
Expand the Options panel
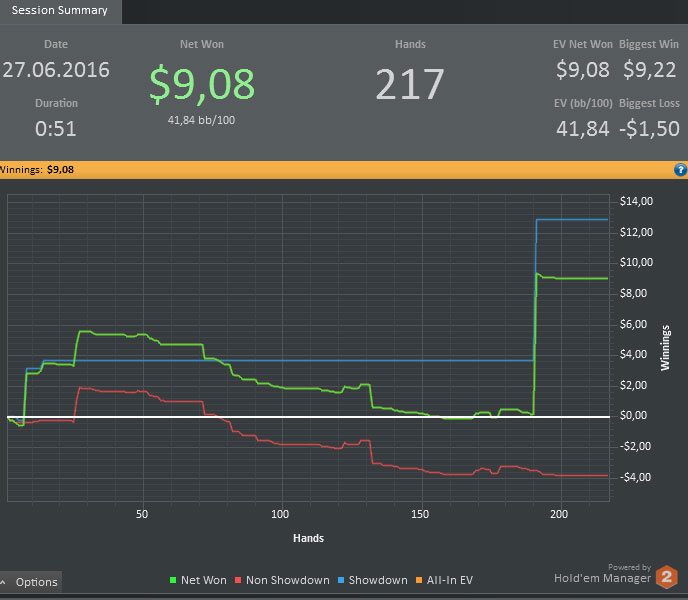click(x=31, y=582)
